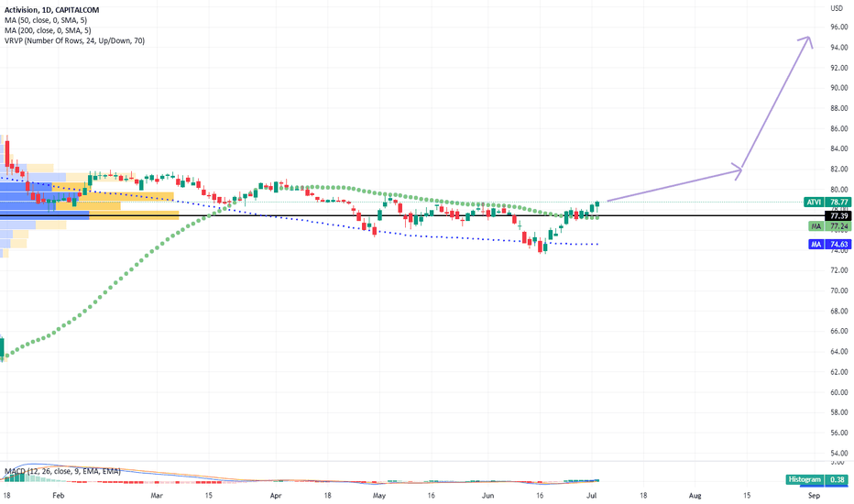Select the MA (200, close, 0, SMA, 5) indicator label
The image size is (854, 504).
(x=48, y=30)
